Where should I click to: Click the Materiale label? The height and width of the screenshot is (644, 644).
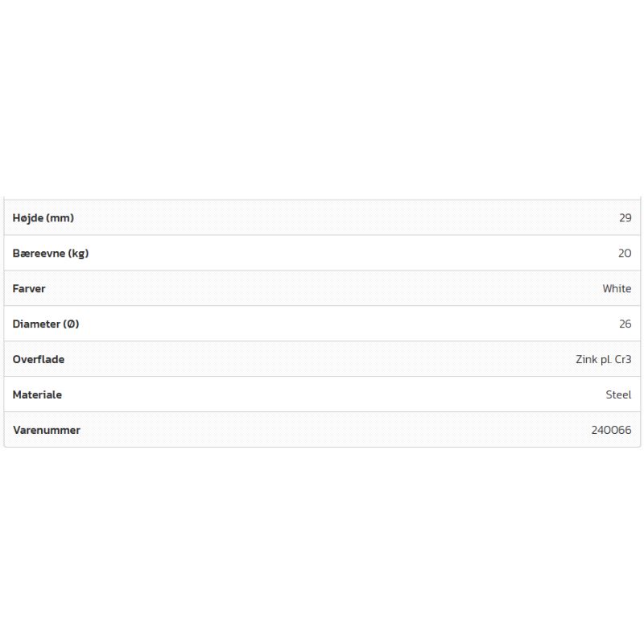pos(37,395)
